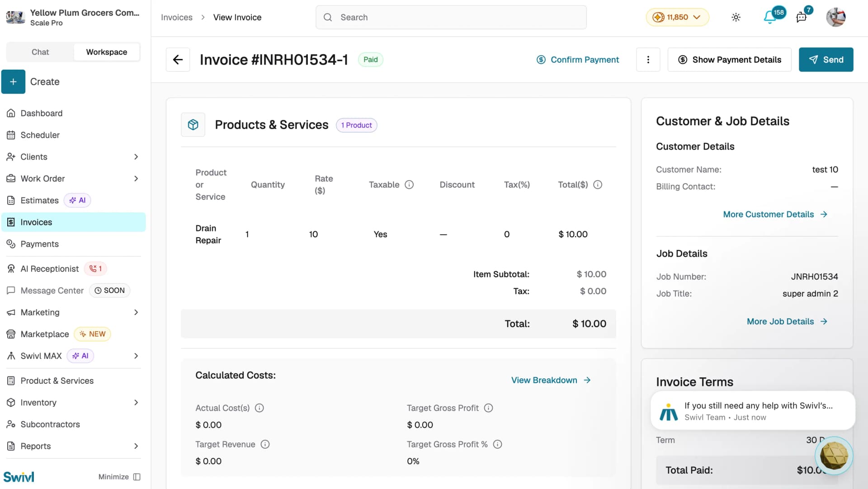The image size is (868, 489).
Task: Click the Swivl logo in the sidebar footer
Action: (x=19, y=477)
